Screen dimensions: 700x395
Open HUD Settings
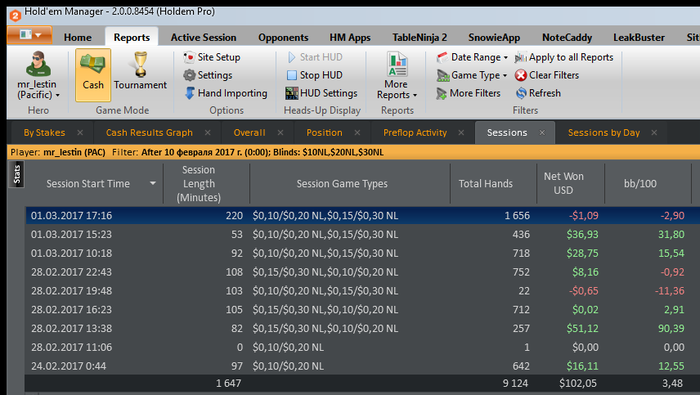tap(322, 93)
